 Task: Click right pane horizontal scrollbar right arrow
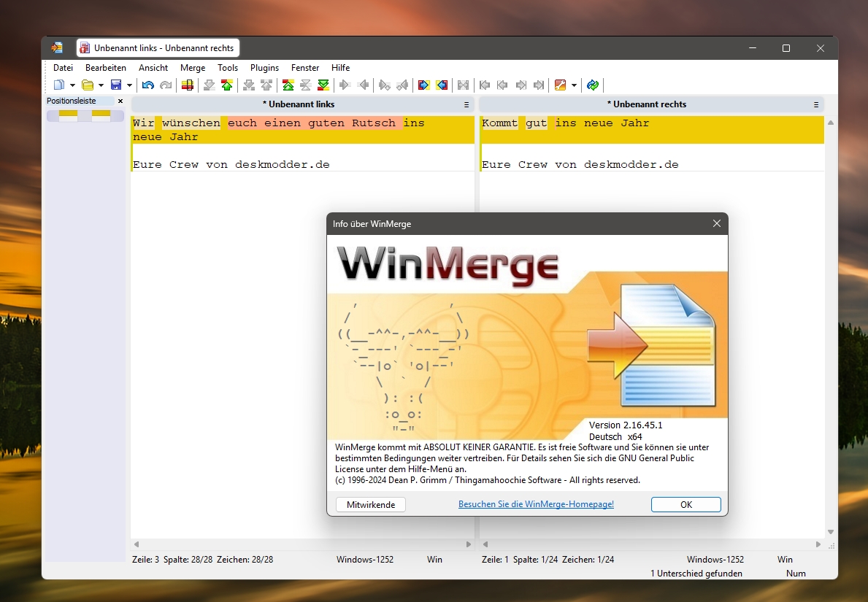click(x=818, y=544)
